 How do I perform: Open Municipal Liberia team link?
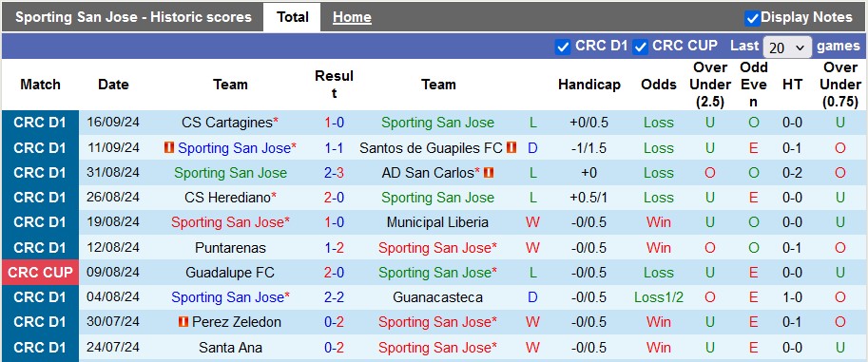coord(437,222)
